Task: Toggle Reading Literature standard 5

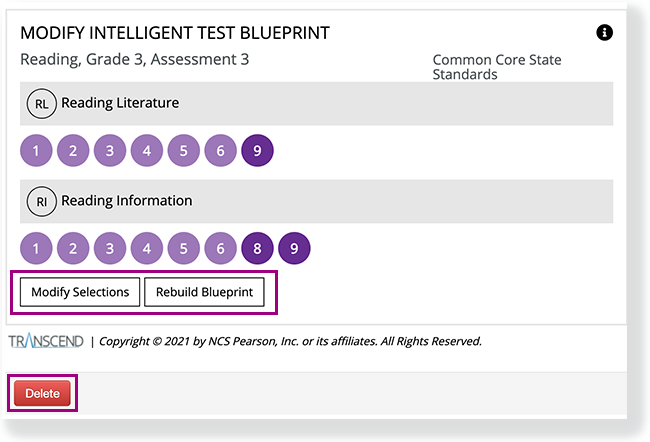Action: pos(184,151)
